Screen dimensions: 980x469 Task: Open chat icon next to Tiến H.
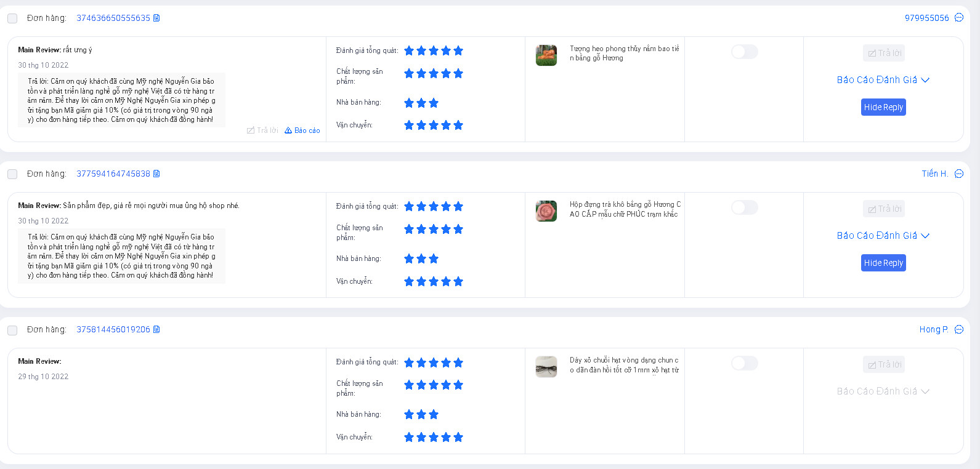coord(959,174)
